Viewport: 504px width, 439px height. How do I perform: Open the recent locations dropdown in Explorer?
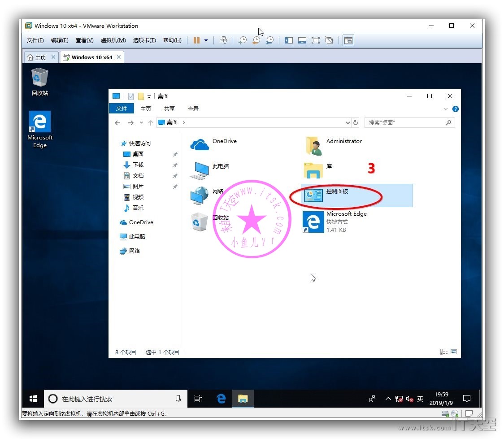141,123
